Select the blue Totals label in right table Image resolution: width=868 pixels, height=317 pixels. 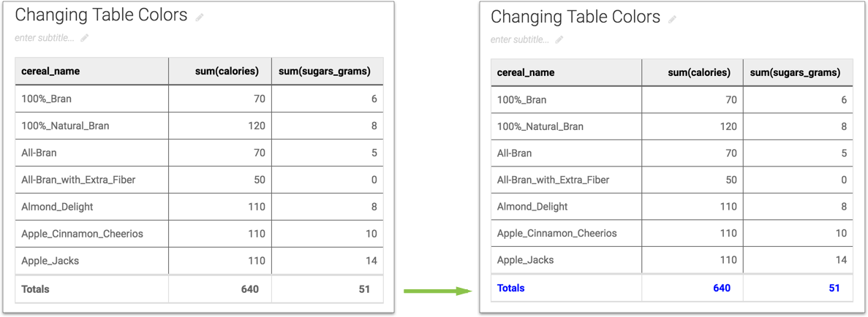(x=511, y=289)
